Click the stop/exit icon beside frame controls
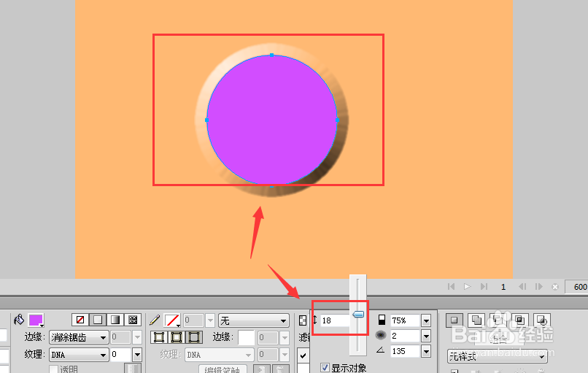 555,287
